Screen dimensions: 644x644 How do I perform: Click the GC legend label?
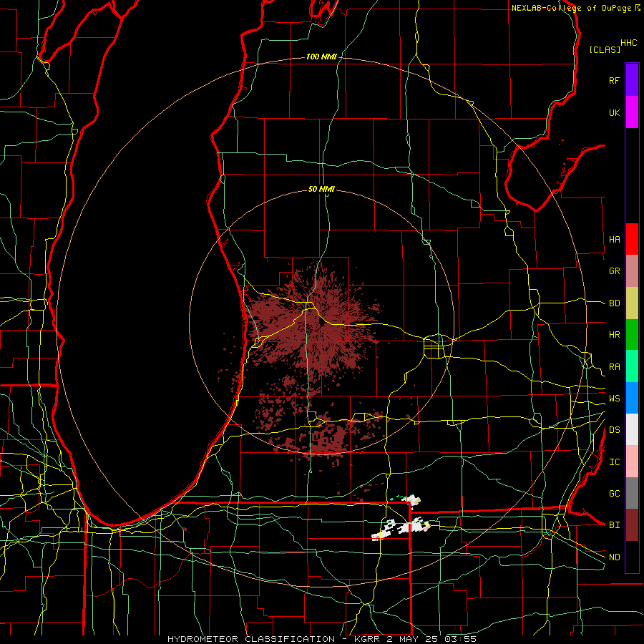click(x=614, y=493)
